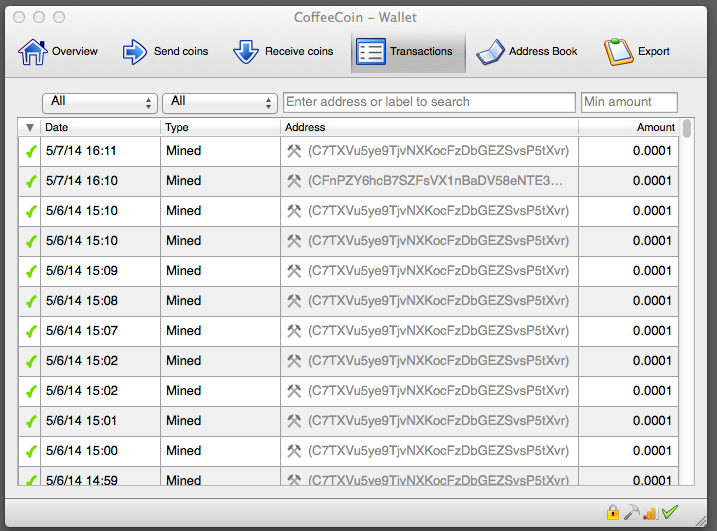
Task: Click the Mined type in 5/6/14 15:00 row
Action: pyautogui.click(x=183, y=451)
